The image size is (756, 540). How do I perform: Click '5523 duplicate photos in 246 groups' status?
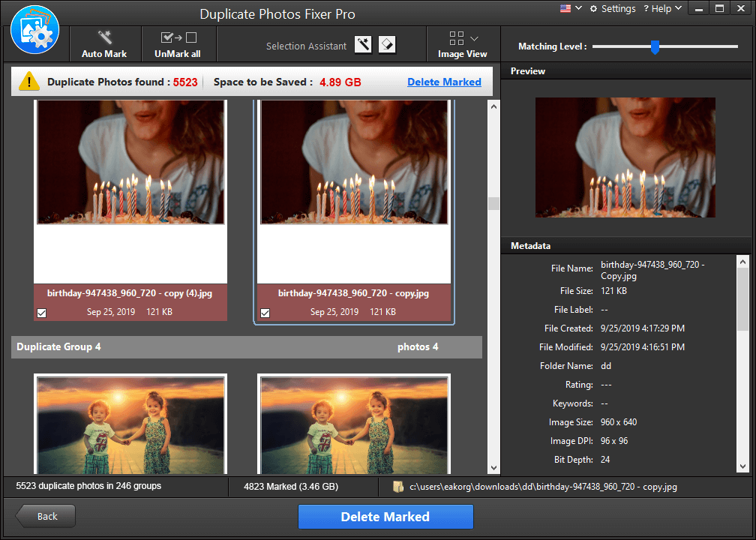coord(88,486)
